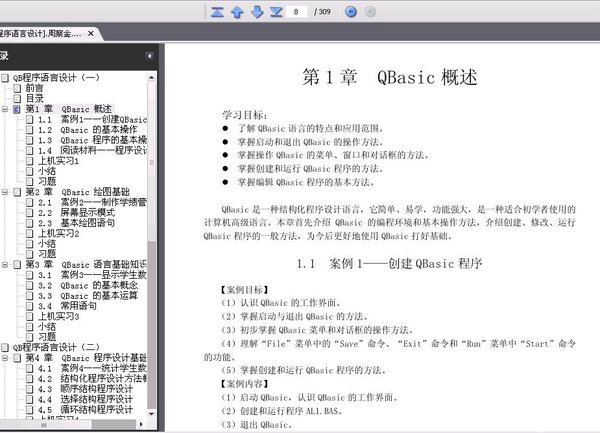Open the 上机实习1 bookmark
This screenshot has height=433, width=600.
(58, 161)
